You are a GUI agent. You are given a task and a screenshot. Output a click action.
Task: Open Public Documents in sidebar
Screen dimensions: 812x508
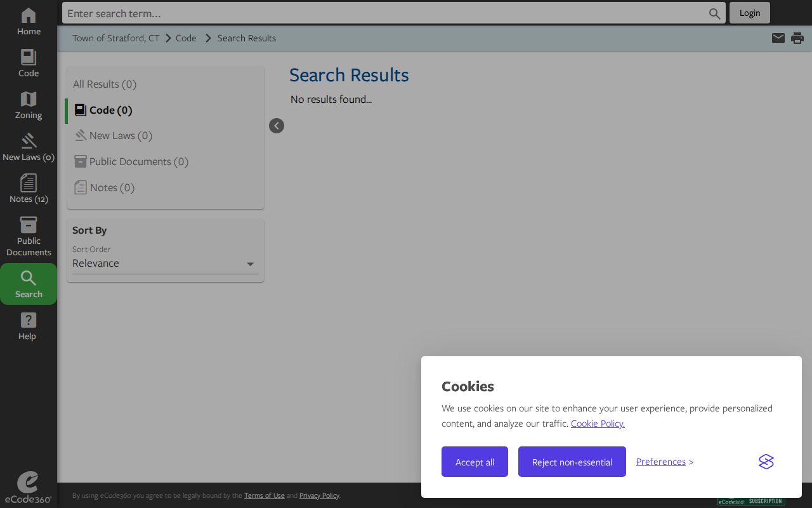(x=29, y=236)
